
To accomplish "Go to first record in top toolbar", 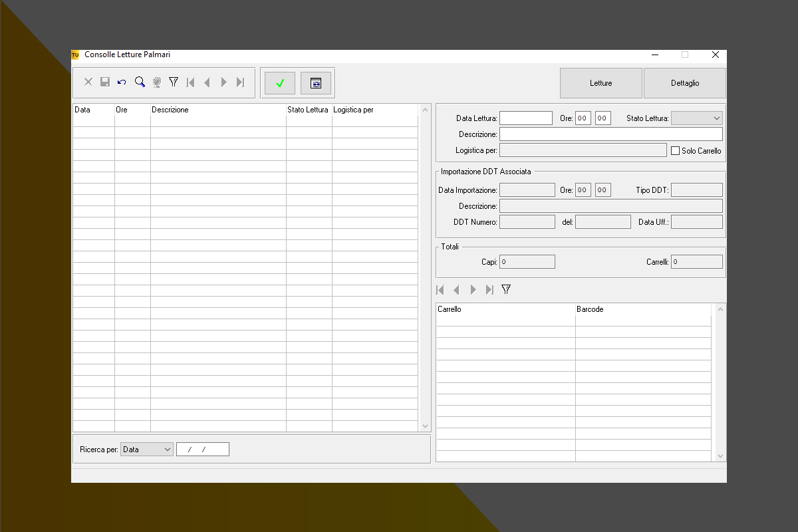I will [x=190, y=82].
